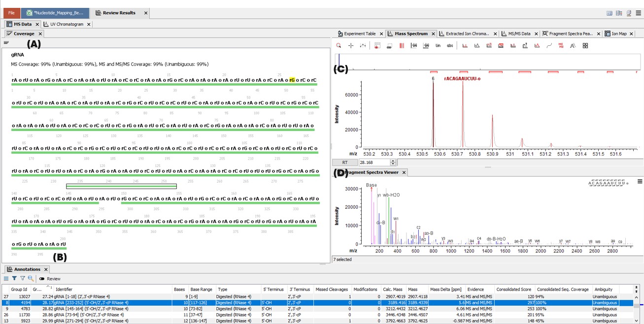Click the four-square grid layout icon

(585, 46)
